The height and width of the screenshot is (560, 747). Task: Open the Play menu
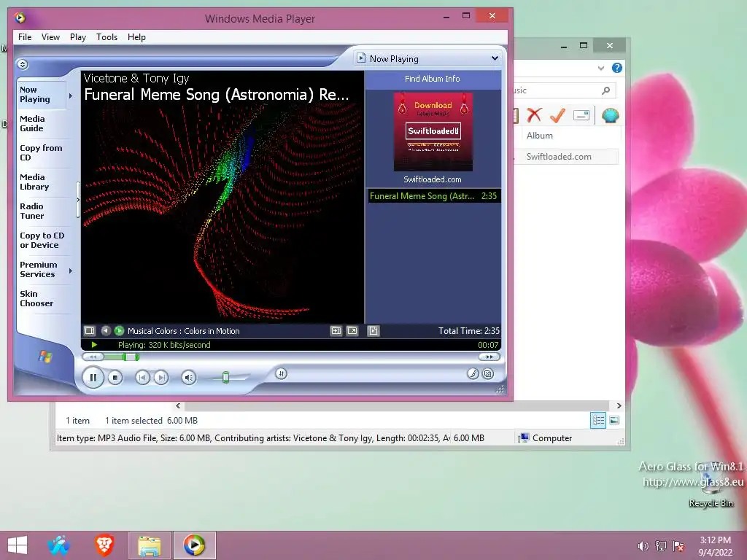point(77,37)
